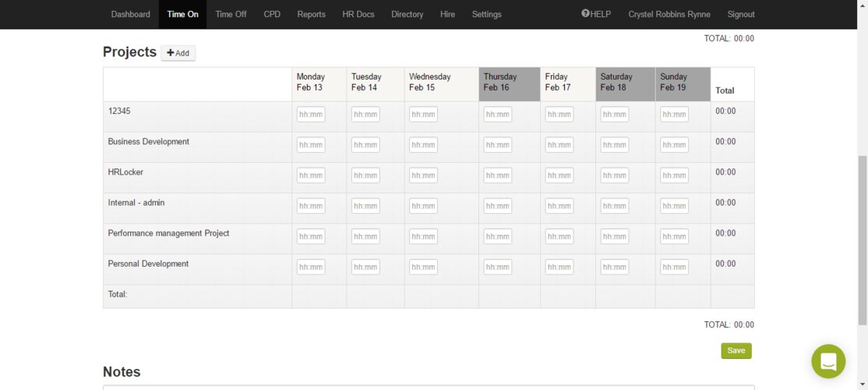
Task: Click the page vertical scrollbar
Action: pyautogui.click(x=862, y=234)
